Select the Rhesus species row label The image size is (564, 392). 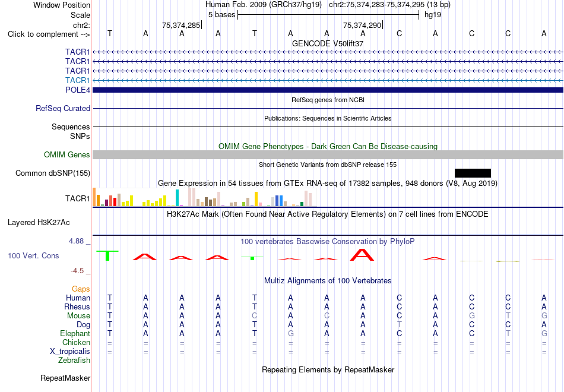[77, 306]
